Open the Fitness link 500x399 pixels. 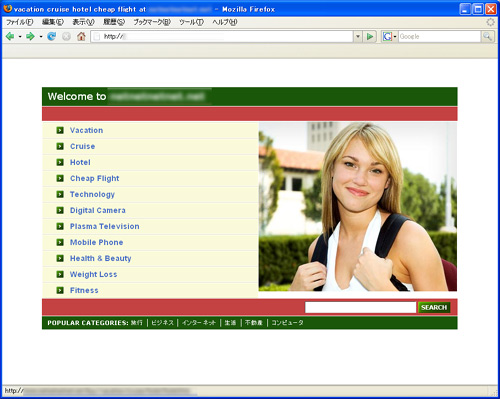[84, 290]
